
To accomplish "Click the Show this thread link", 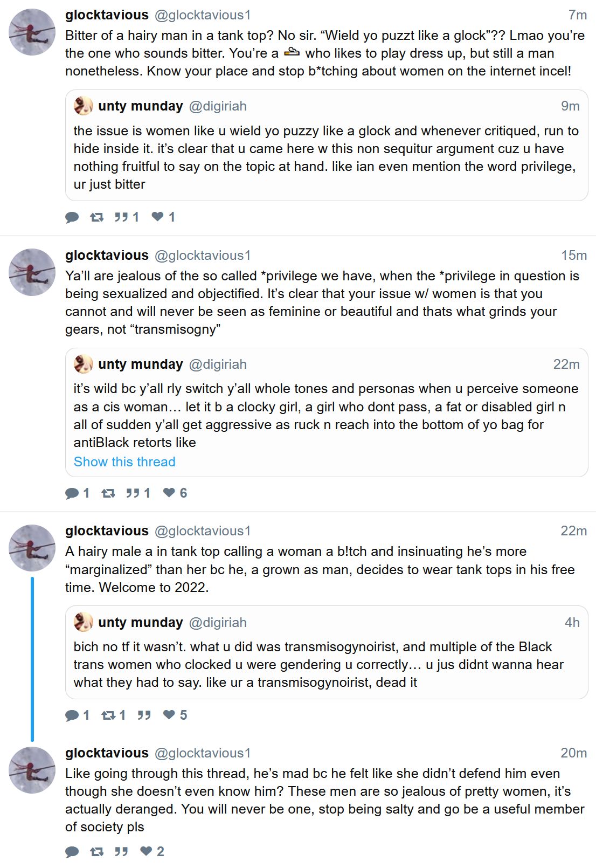I will 124,462.
